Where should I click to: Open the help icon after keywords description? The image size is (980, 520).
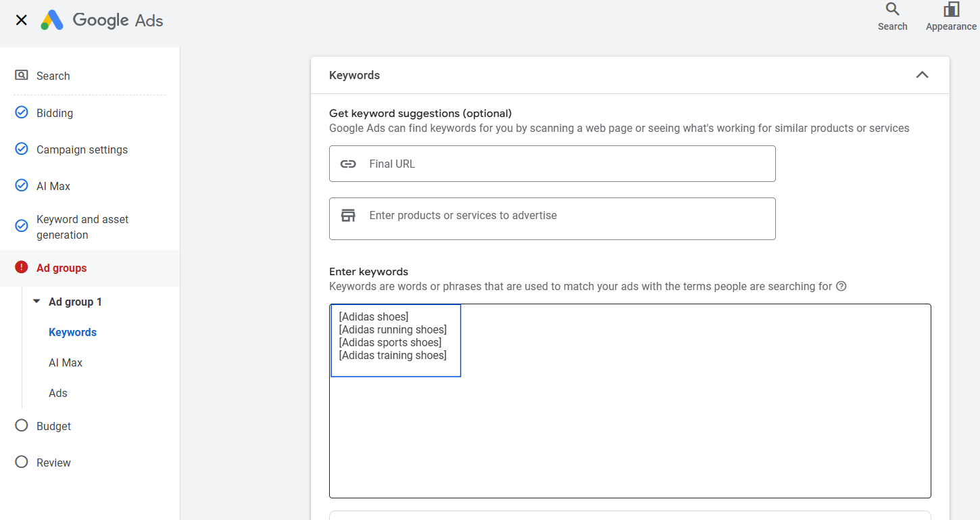click(x=841, y=286)
